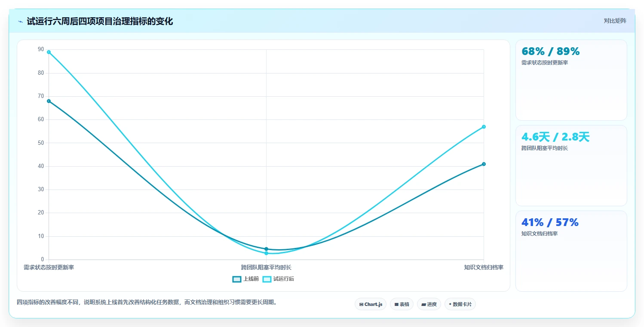
Task: Click the 知识文档归档率 axis label
Action: coord(484,267)
